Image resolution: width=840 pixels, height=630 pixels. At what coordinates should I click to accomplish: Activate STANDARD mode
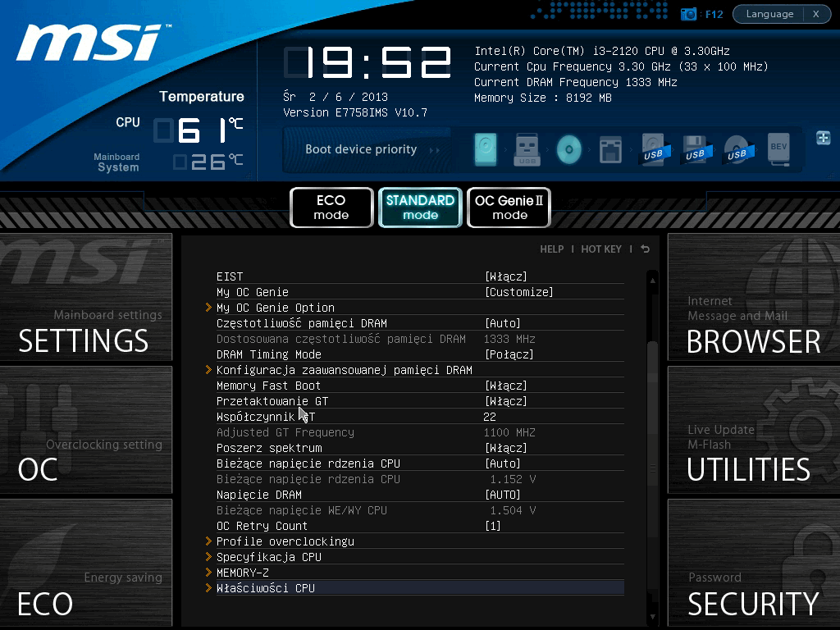tap(421, 208)
